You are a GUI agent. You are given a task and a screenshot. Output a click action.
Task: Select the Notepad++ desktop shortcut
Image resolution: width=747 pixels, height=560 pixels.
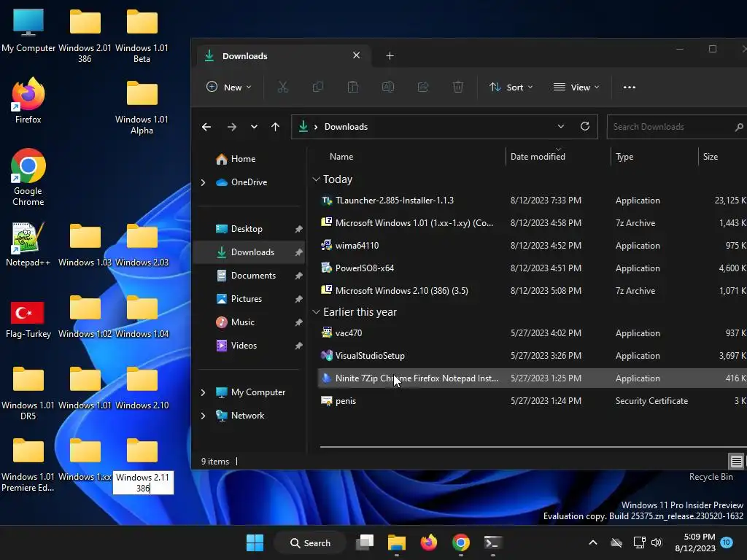(28, 244)
